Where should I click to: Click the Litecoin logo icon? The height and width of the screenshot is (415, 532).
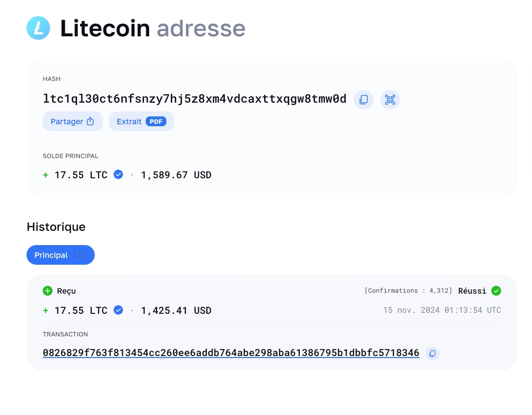pos(38,28)
